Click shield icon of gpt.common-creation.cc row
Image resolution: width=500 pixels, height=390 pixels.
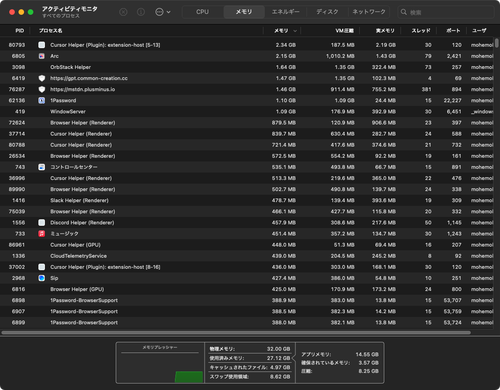(42, 78)
